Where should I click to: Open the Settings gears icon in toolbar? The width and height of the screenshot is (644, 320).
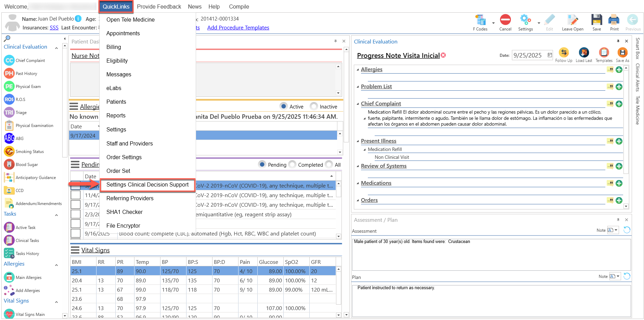pos(525,20)
